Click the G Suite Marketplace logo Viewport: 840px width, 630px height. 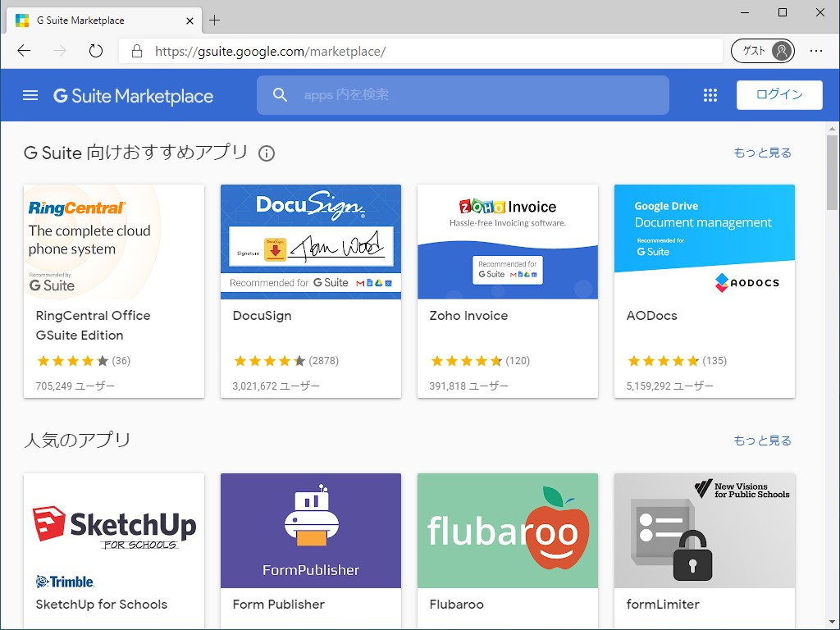click(x=133, y=95)
